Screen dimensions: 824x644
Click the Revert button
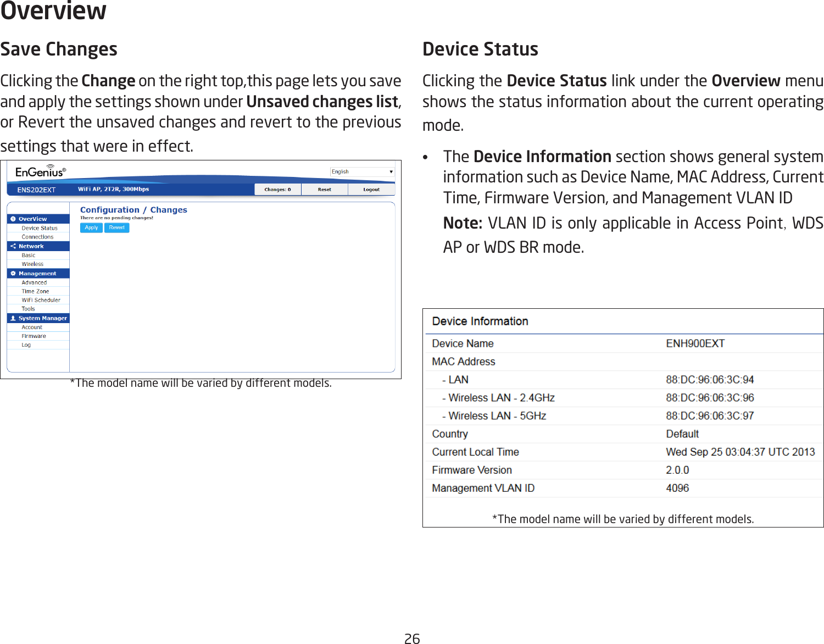click(x=116, y=227)
